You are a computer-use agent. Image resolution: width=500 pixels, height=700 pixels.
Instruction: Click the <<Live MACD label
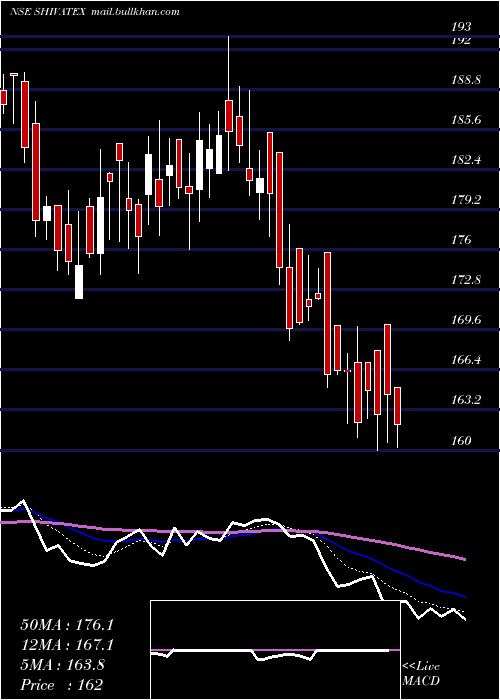421,674
